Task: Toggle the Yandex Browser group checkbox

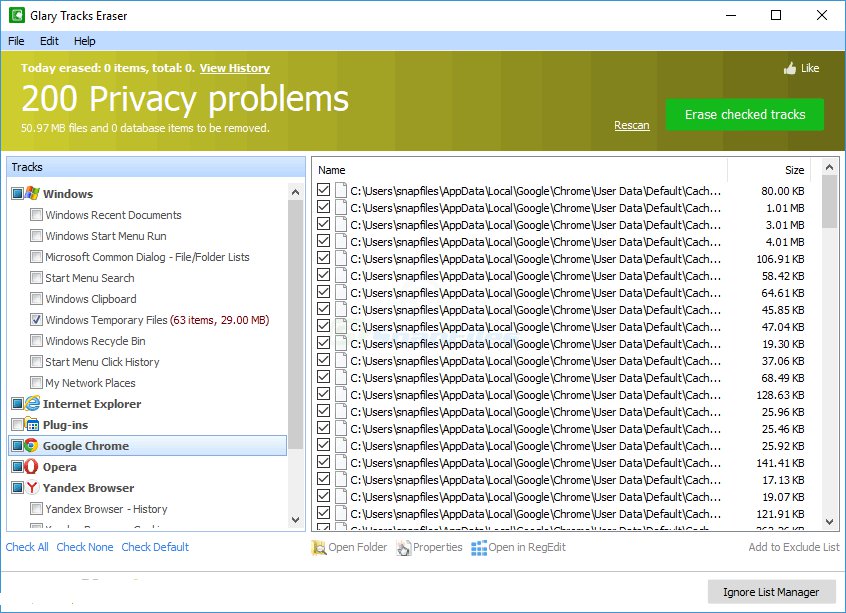Action: point(17,487)
